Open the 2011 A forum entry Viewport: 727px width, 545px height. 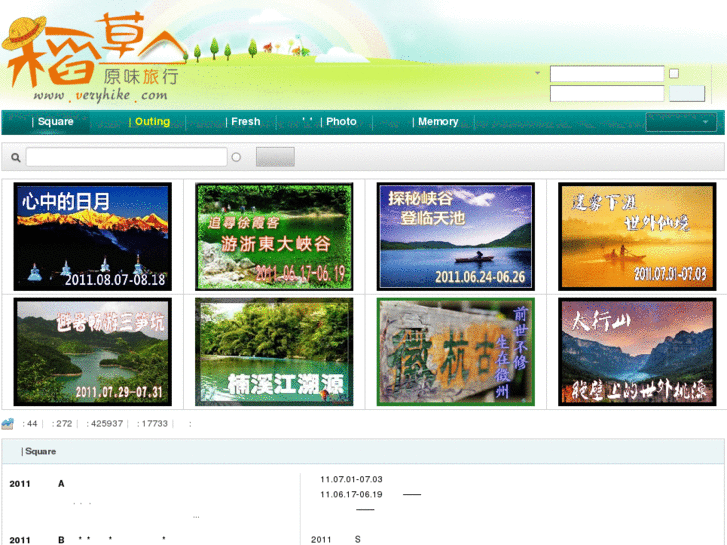37,484
